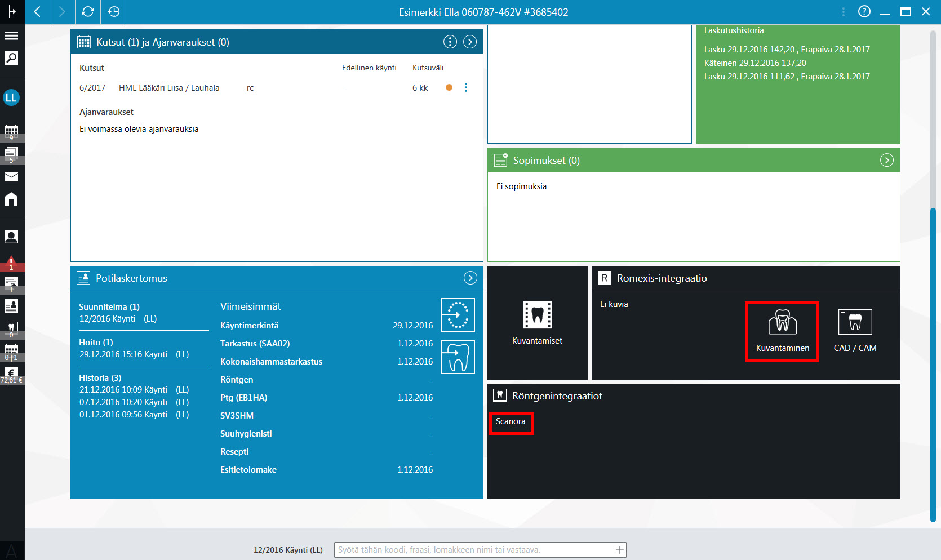Screen dimensions: 941x560
Task: Open the mail envelope sidebar icon
Action: (x=11, y=177)
